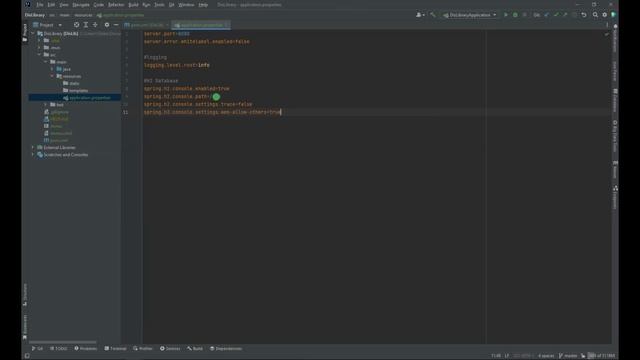Click the Debug bug icon
Image resolution: width=640 pixels, height=360 pixels.
click(x=515, y=15)
